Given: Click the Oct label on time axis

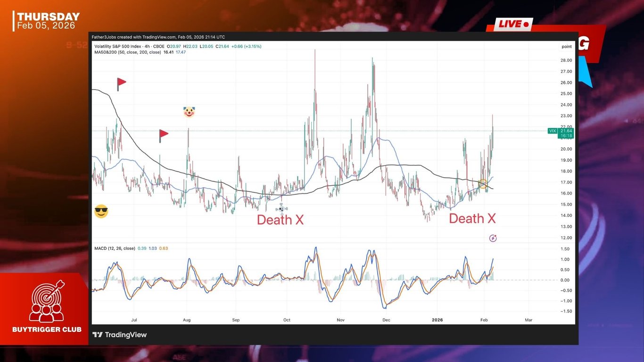Looking at the screenshot, I should [287, 320].
